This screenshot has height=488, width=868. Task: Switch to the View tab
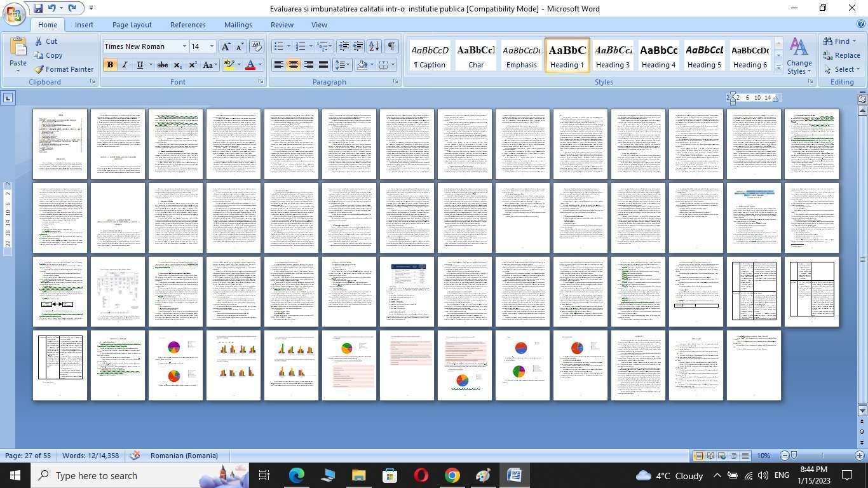point(319,25)
